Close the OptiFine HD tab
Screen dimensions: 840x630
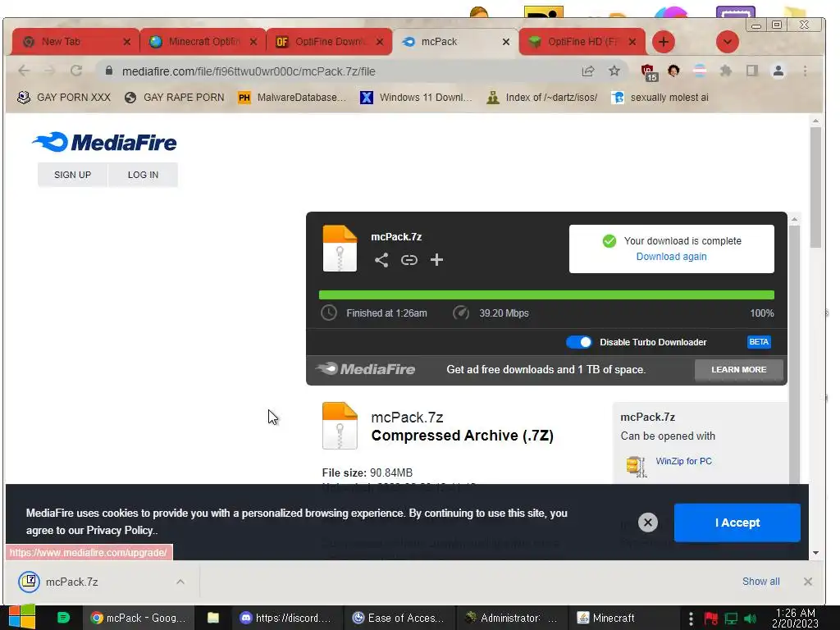click(632, 42)
